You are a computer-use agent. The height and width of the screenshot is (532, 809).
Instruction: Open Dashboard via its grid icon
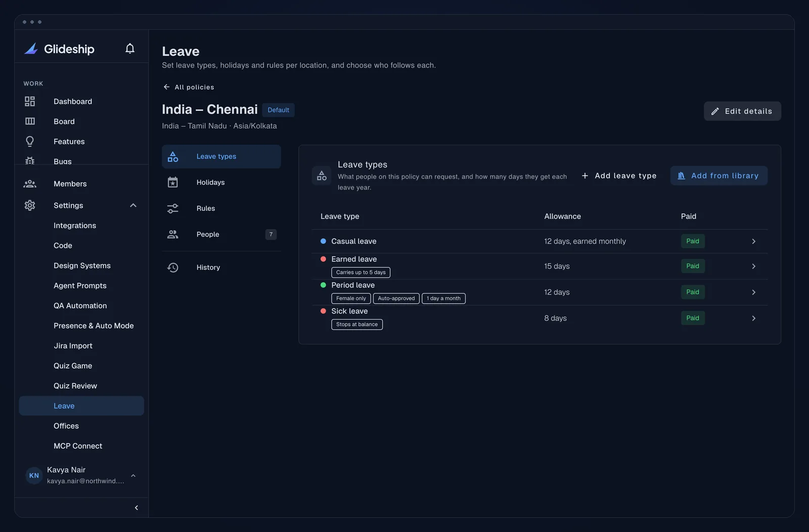click(30, 101)
